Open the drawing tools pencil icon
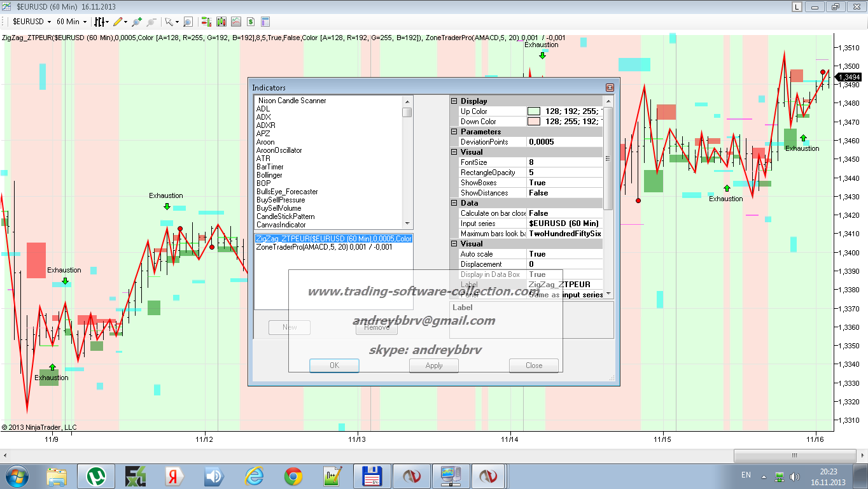 (x=118, y=22)
